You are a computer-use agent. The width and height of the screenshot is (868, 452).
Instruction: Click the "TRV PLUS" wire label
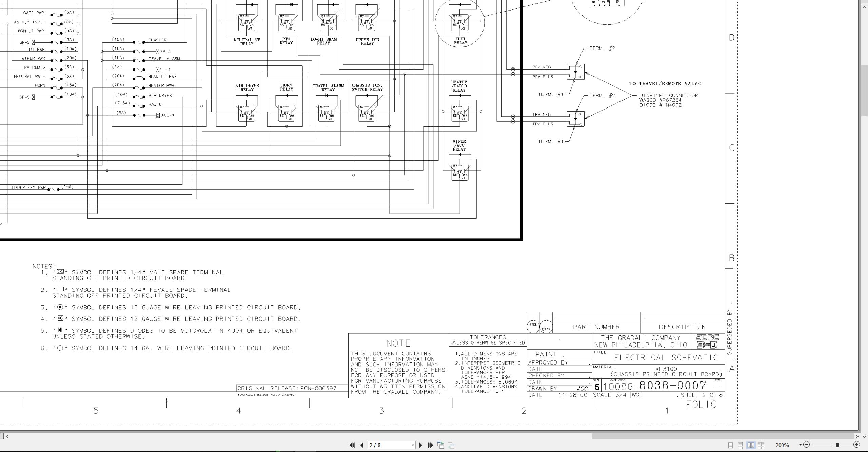542,124
